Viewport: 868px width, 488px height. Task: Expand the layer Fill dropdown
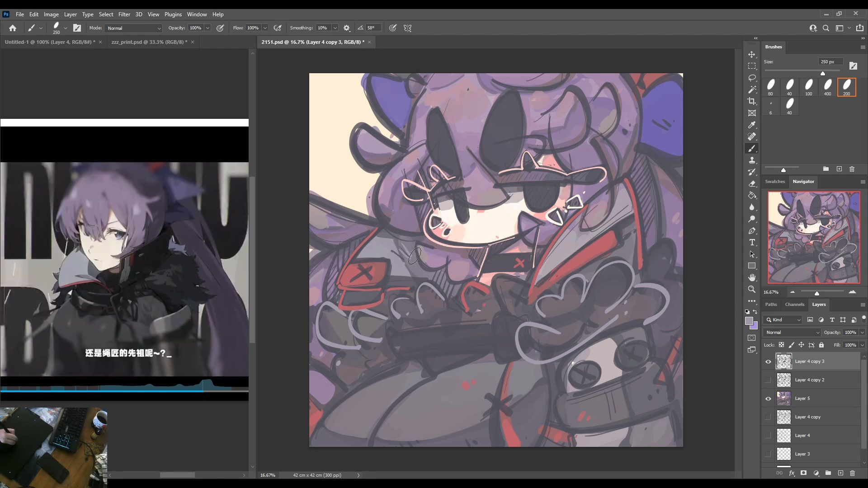coord(862,345)
